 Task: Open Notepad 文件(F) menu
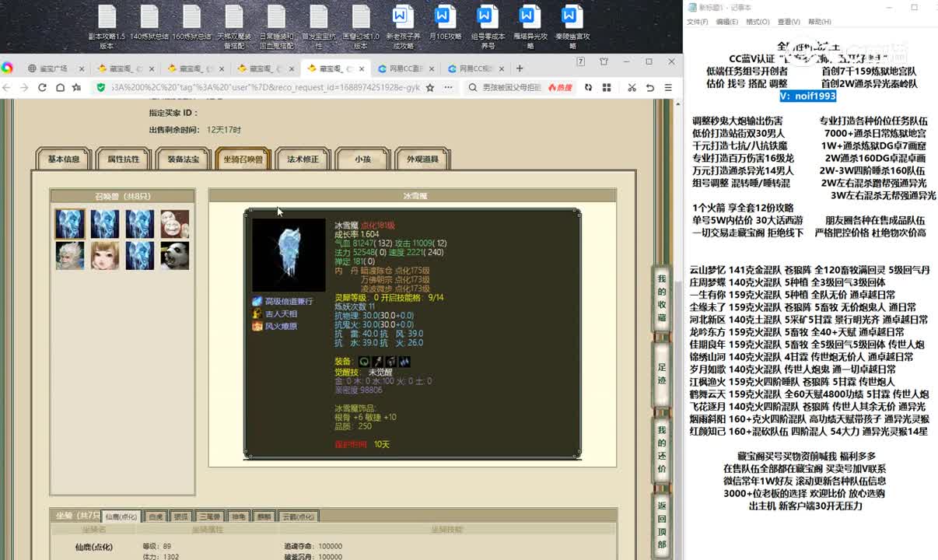click(697, 22)
